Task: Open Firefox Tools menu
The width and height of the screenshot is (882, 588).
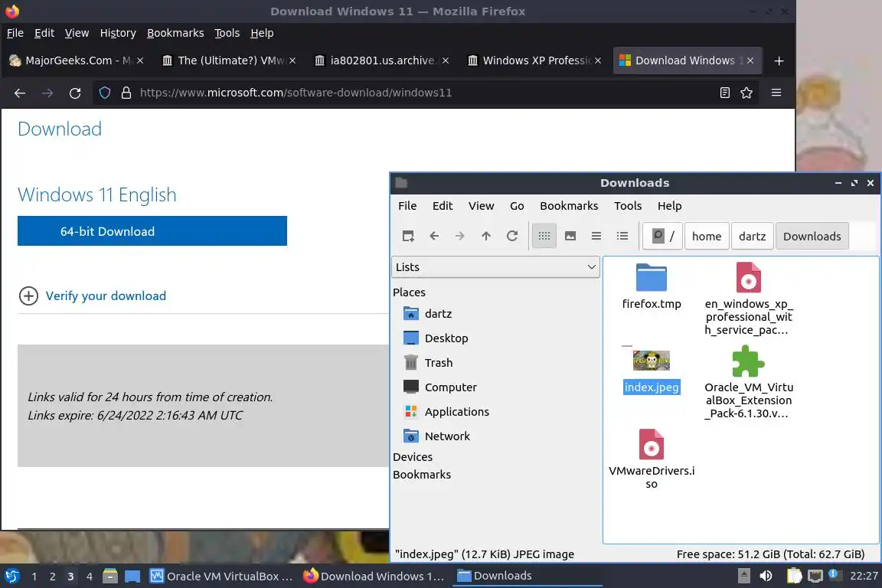Action: coord(227,33)
